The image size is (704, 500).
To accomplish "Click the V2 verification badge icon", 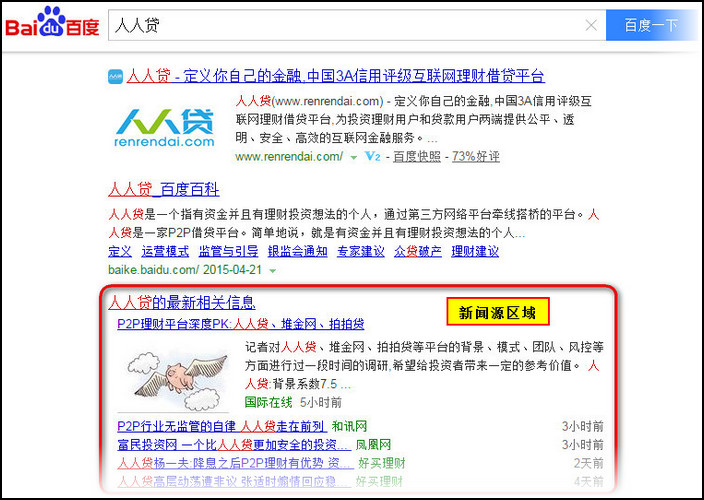I will coord(373,156).
